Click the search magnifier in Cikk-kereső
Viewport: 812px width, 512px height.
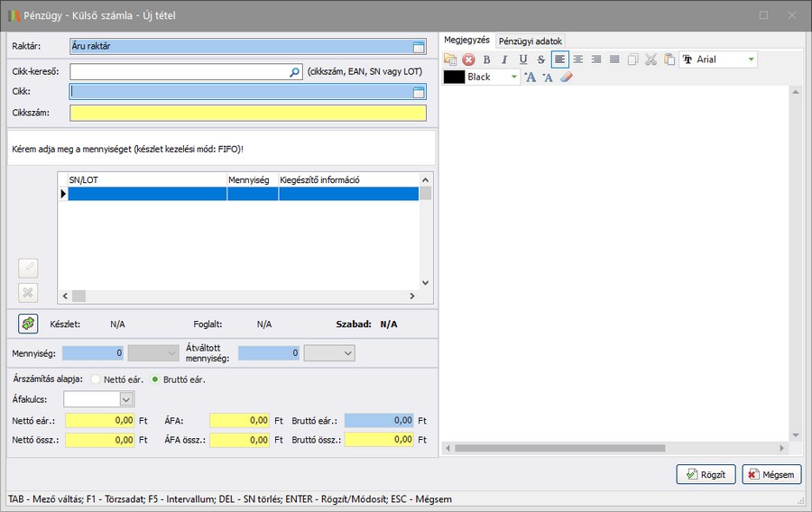click(x=294, y=71)
